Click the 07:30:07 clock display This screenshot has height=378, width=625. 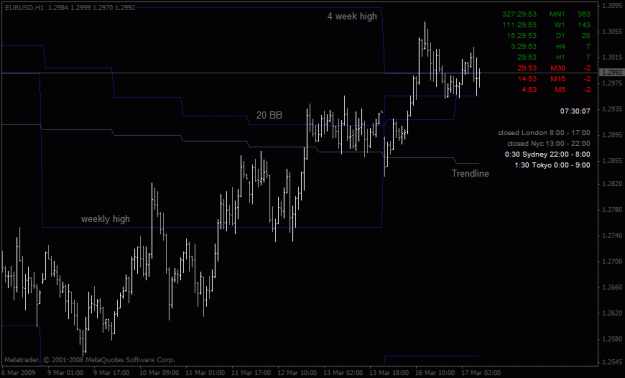pyautogui.click(x=575, y=111)
